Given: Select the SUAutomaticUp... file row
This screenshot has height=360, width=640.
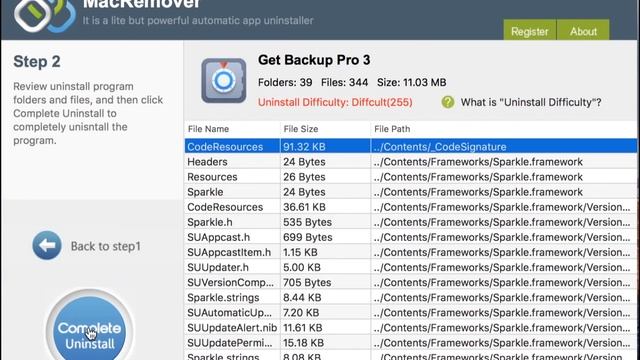Looking at the screenshot, I should point(411,313).
